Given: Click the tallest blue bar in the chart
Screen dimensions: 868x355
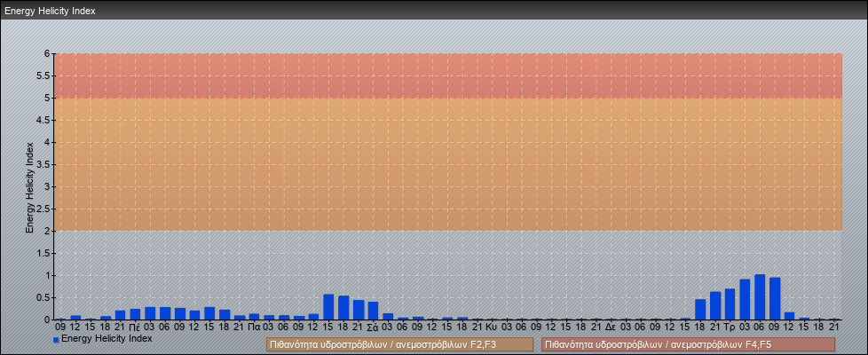Looking at the screenshot, I should [760, 297].
